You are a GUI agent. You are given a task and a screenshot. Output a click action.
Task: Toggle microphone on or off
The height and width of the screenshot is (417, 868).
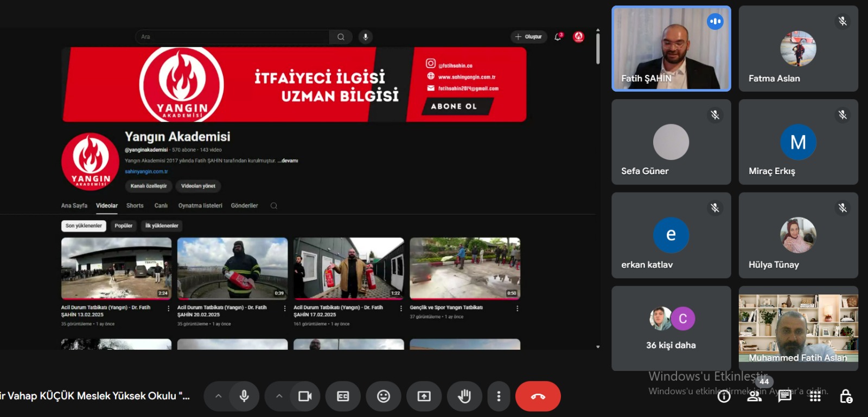244,396
